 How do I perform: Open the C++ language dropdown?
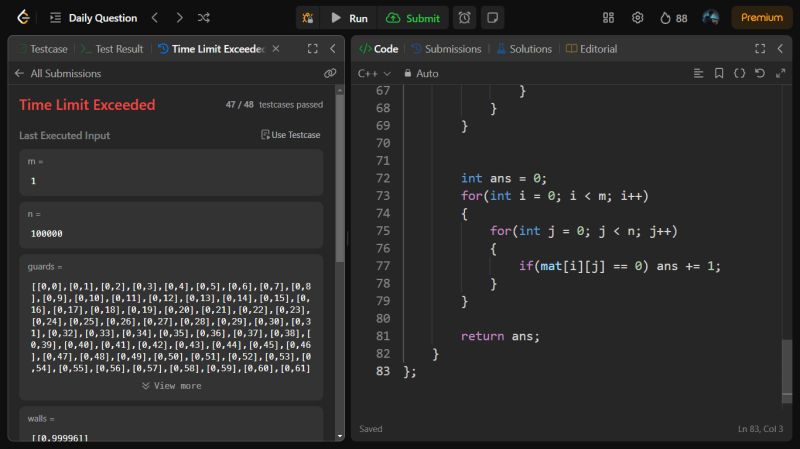point(374,73)
